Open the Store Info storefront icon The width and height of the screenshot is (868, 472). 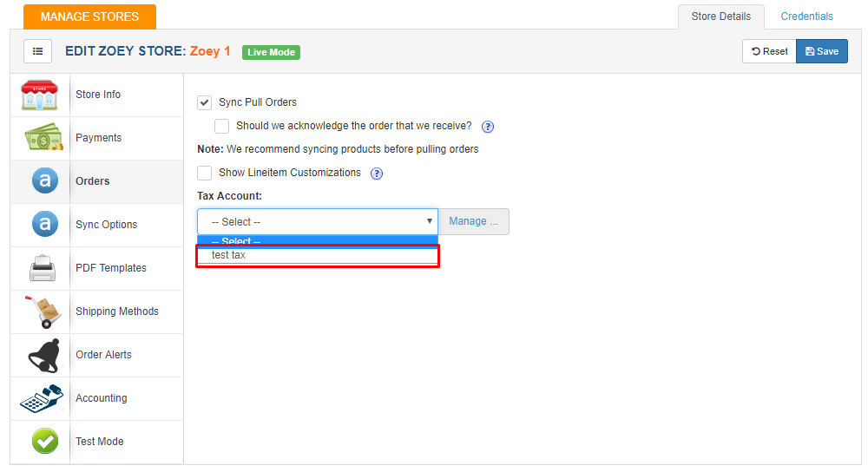coord(39,95)
